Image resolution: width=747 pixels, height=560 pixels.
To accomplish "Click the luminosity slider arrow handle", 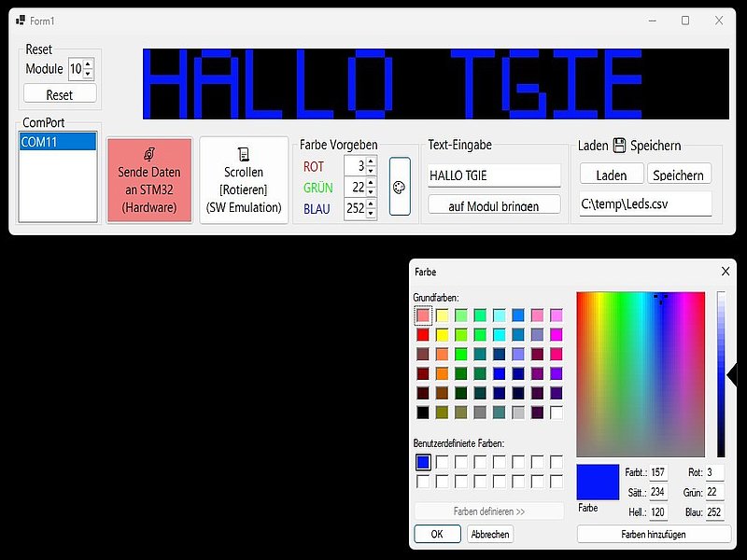I will tap(732, 376).
